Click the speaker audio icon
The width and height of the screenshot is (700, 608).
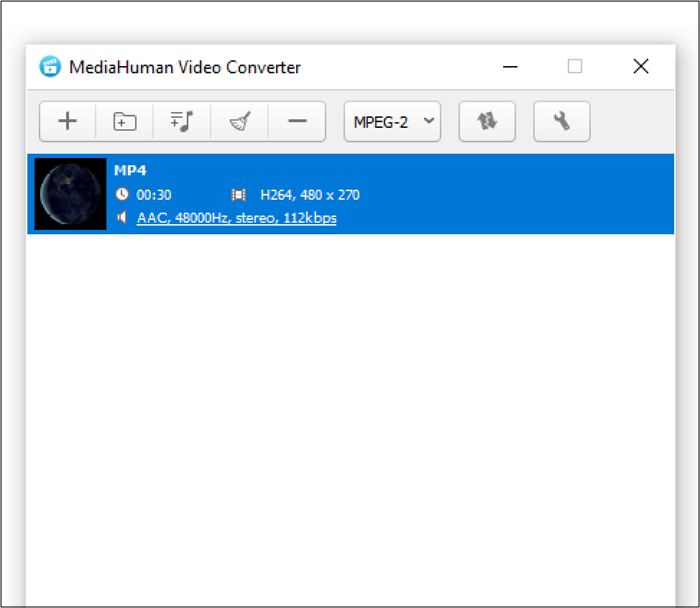pyautogui.click(x=122, y=218)
